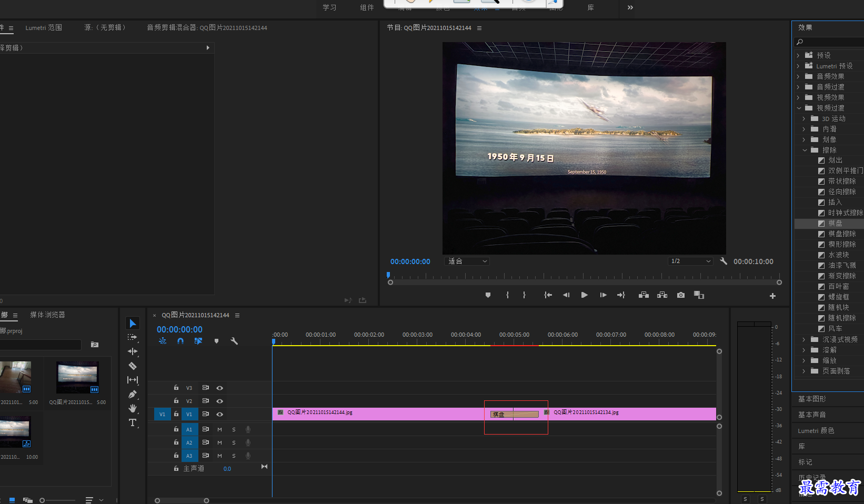864x504 pixels.
Task: Select the Type tool
Action: tap(133, 422)
